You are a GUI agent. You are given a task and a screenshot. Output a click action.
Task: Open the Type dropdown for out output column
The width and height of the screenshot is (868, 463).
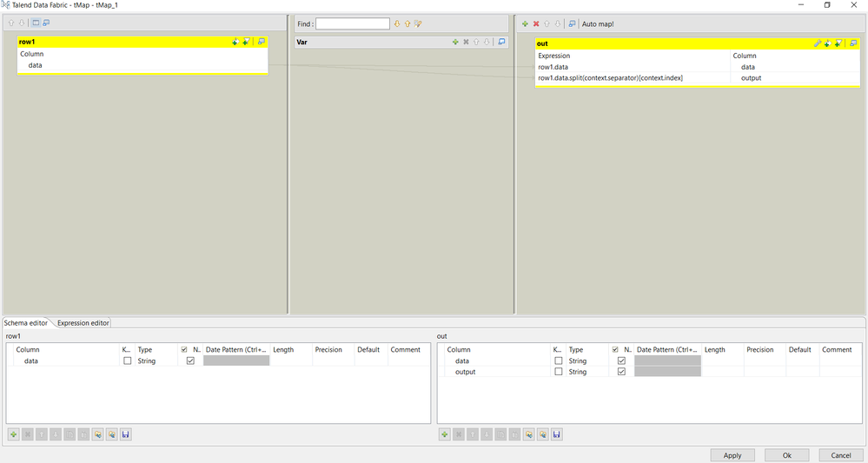(587, 372)
